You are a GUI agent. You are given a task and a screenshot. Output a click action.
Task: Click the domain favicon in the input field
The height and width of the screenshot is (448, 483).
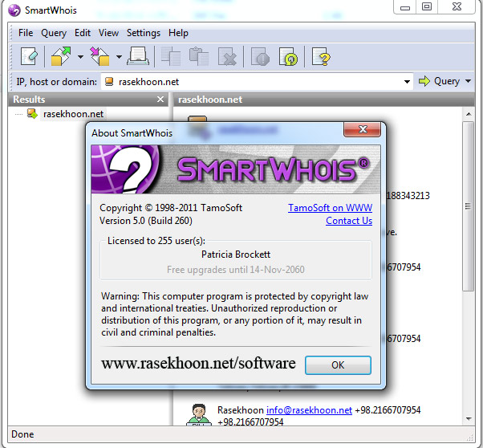[109, 82]
